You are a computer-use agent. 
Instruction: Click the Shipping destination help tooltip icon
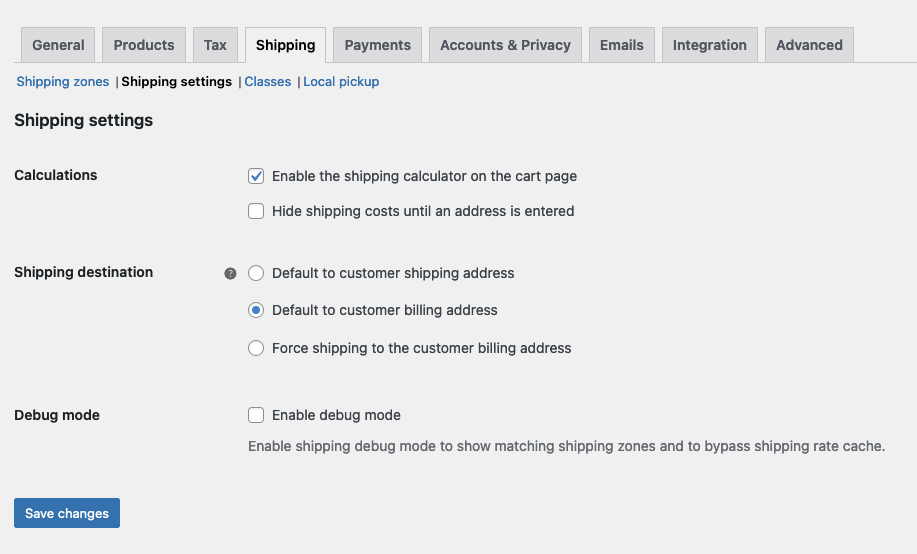click(x=231, y=273)
